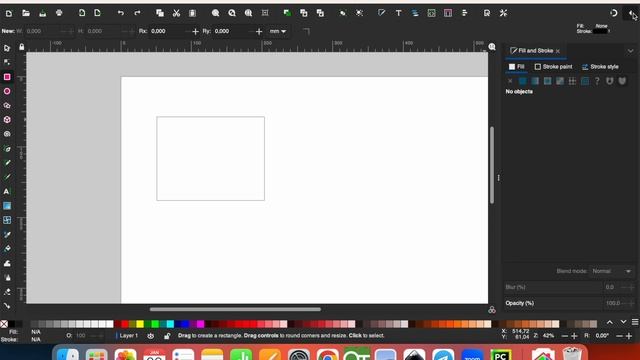Increase Ry value with plus
This screenshot has width=640, height=360.
(259, 31)
